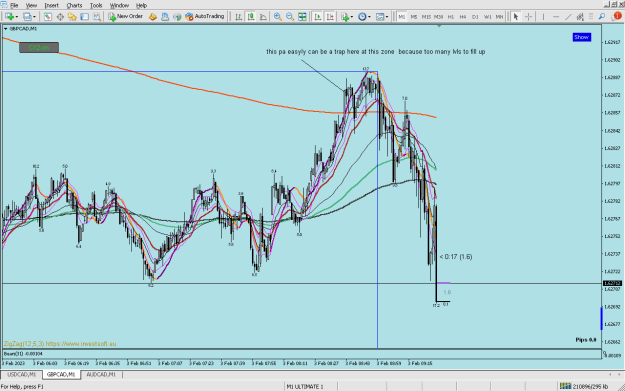625x391 pixels.
Task: Expand the new chart dropdown arrow
Action: pos(17,17)
